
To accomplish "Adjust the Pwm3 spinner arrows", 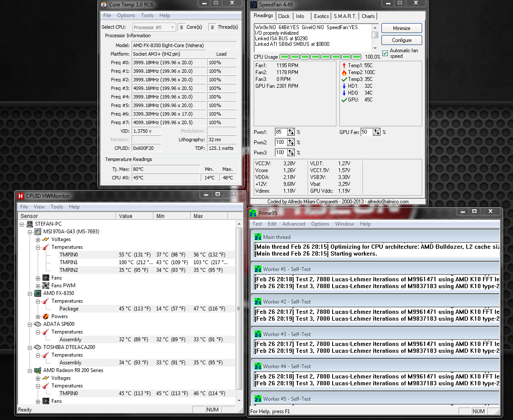I will (291, 153).
